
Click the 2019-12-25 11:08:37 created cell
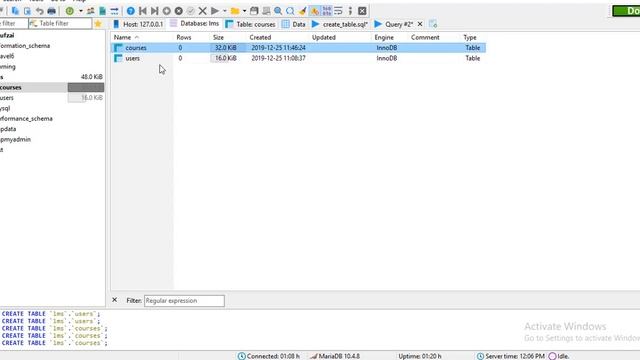pyautogui.click(x=278, y=58)
